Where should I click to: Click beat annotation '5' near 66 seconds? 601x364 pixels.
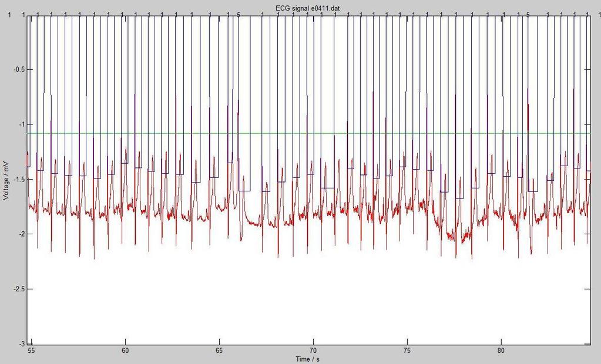click(239, 15)
